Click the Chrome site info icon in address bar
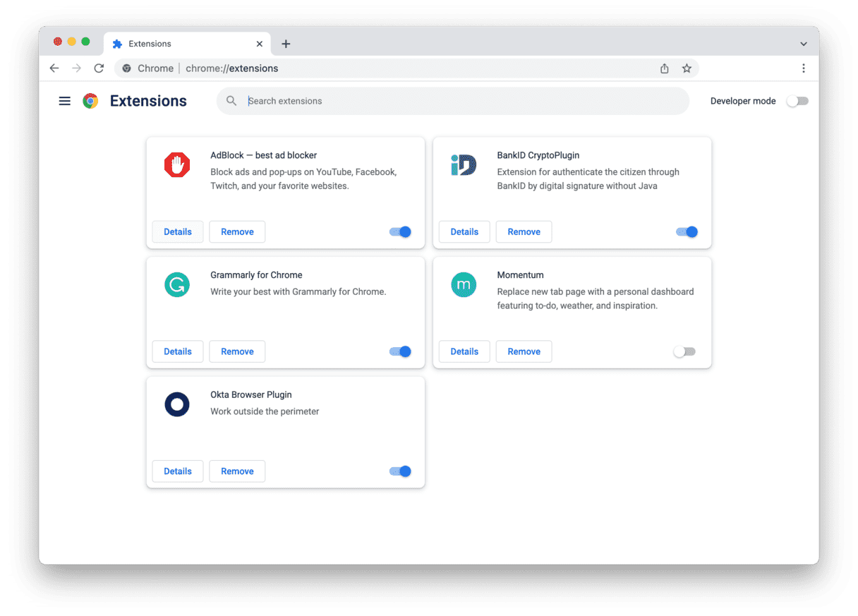Viewport: 858px width, 616px height. [x=127, y=68]
